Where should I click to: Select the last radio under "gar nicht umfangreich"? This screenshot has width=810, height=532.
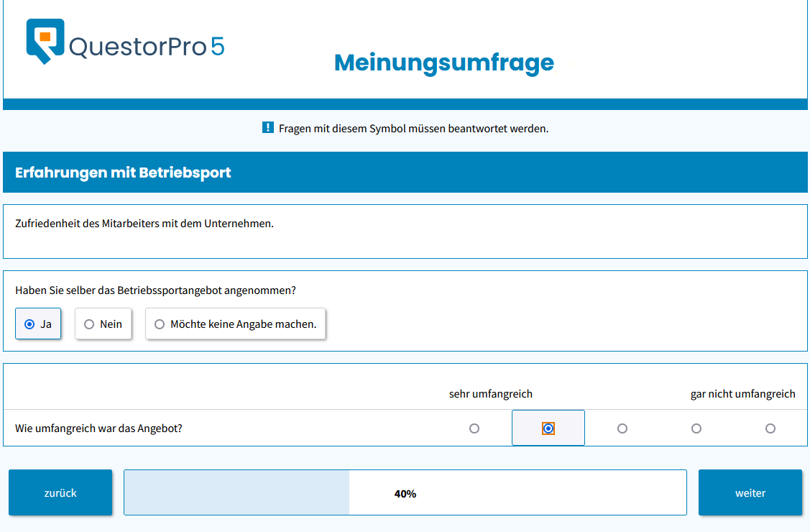(770, 428)
